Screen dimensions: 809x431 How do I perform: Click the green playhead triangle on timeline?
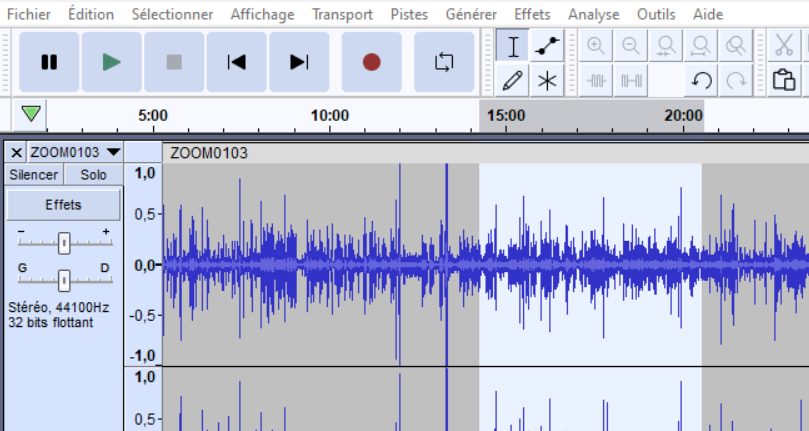pyautogui.click(x=31, y=114)
